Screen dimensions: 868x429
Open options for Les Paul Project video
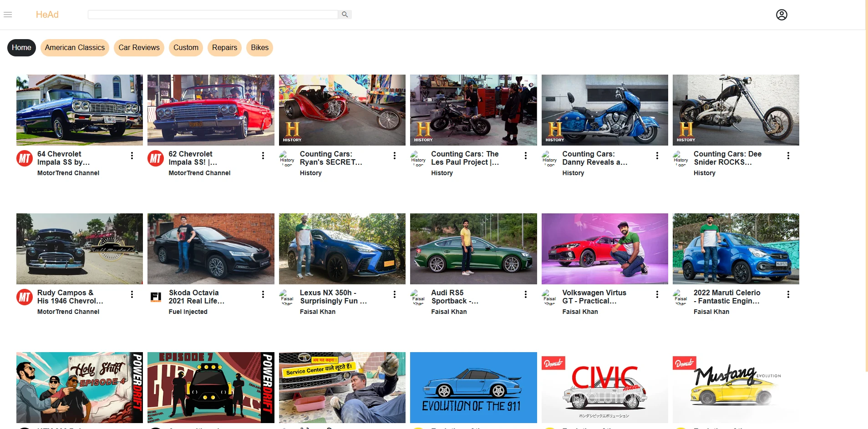pyautogui.click(x=526, y=156)
